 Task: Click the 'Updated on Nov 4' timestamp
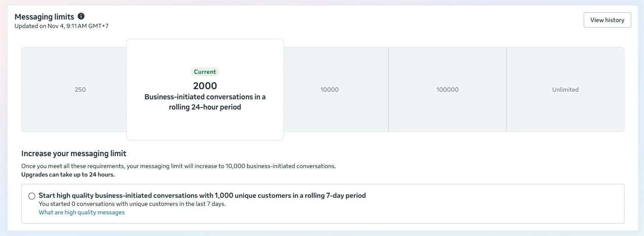62,26
